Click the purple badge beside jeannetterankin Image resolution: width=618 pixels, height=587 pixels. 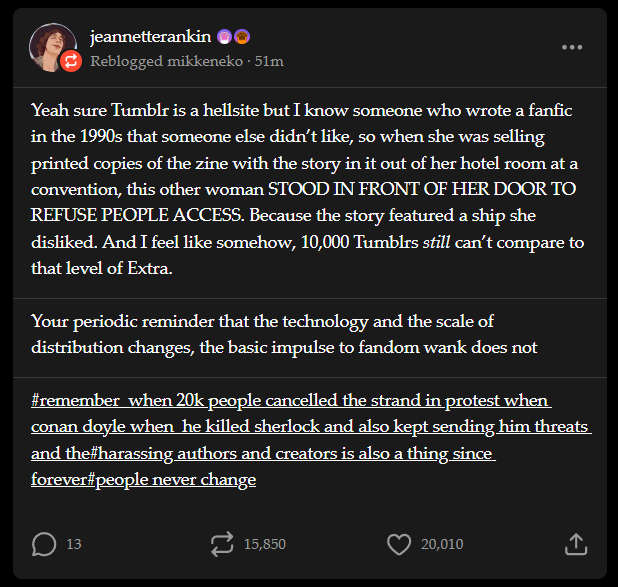click(223, 37)
